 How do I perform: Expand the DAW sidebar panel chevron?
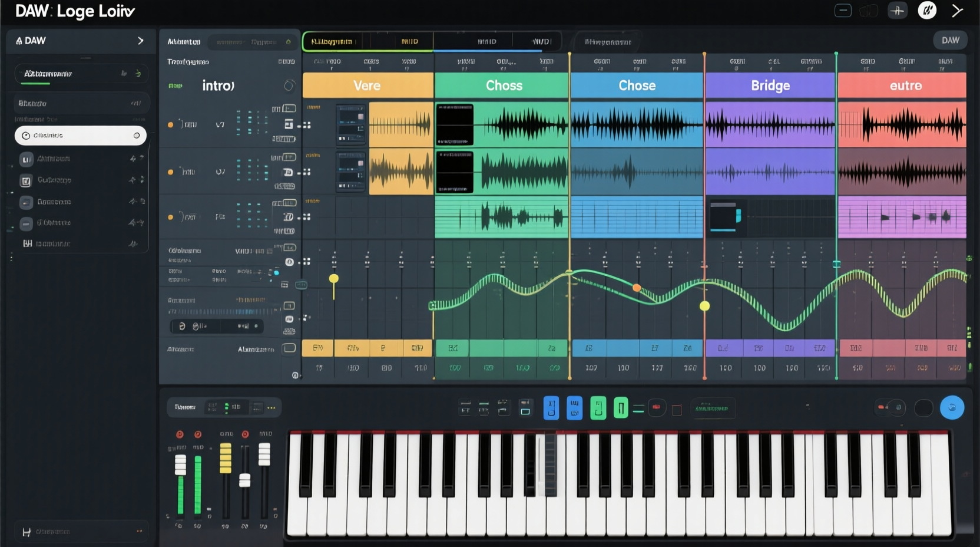(140, 41)
